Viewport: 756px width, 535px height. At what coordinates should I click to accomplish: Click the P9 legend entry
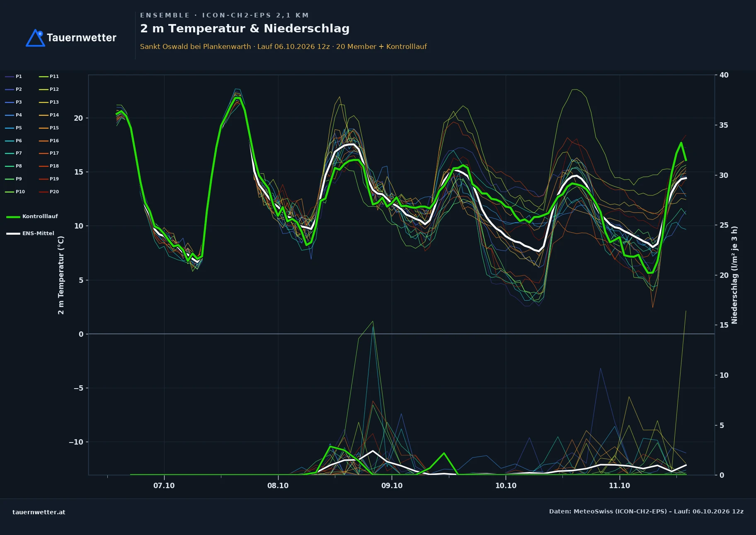pos(14,179)
